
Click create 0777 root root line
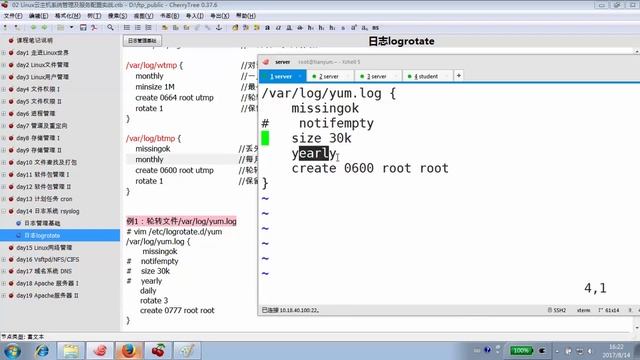click(x=177, y=311)
